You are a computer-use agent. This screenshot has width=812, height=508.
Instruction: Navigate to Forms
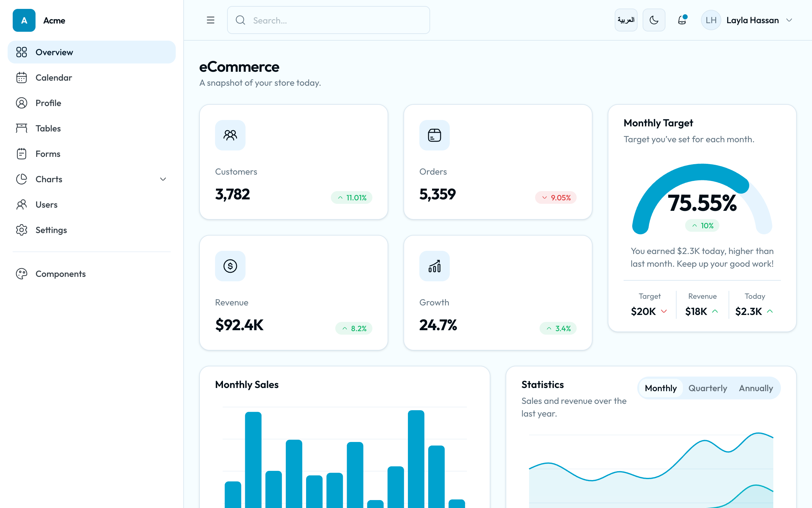(x=92, y=154)
